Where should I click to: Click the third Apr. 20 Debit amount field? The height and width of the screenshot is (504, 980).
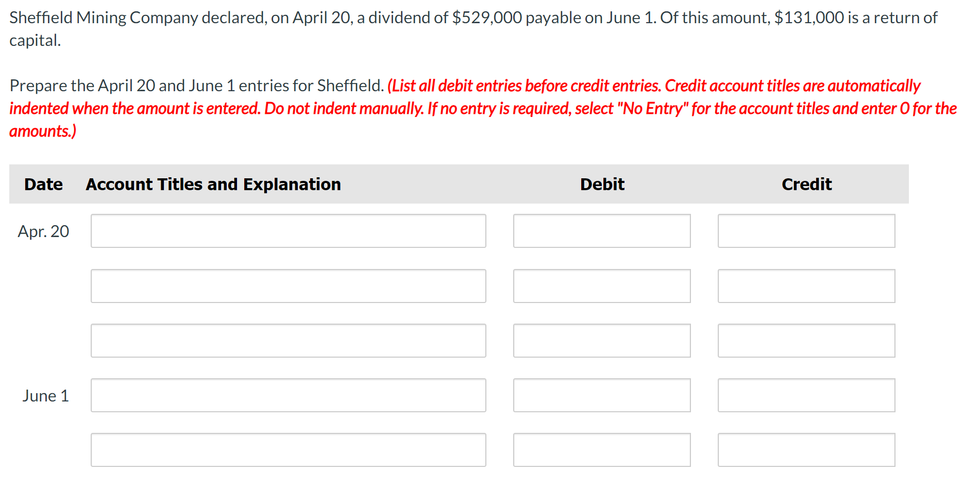[602, 340]
